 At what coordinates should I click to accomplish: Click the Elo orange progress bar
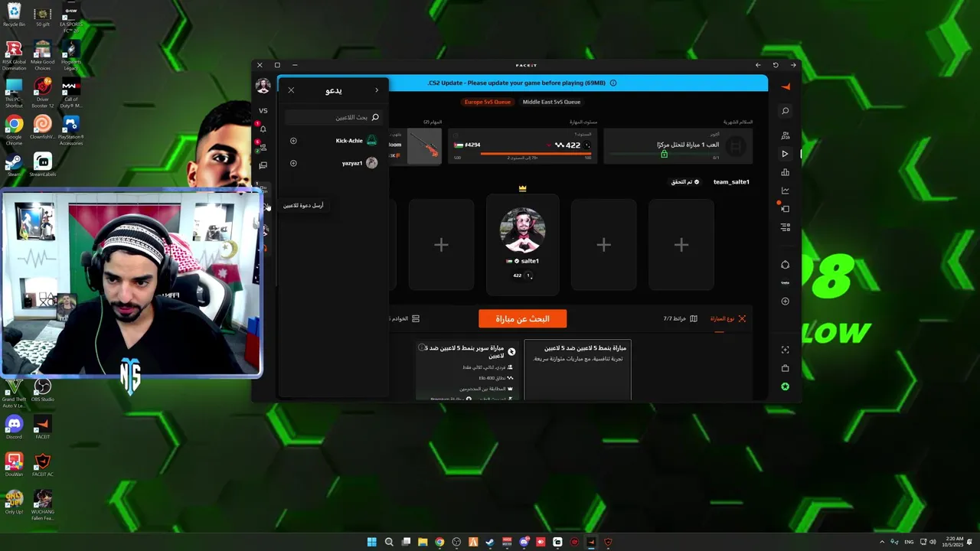536,154
